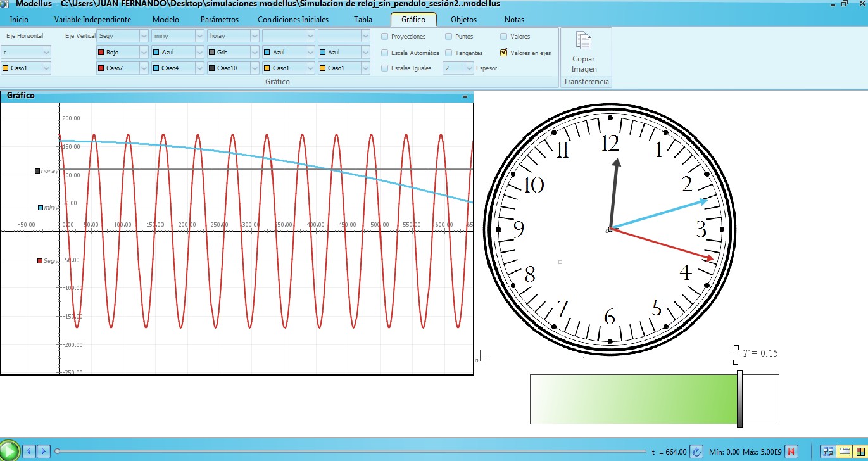Click the green T slider handle

point(739,399)
